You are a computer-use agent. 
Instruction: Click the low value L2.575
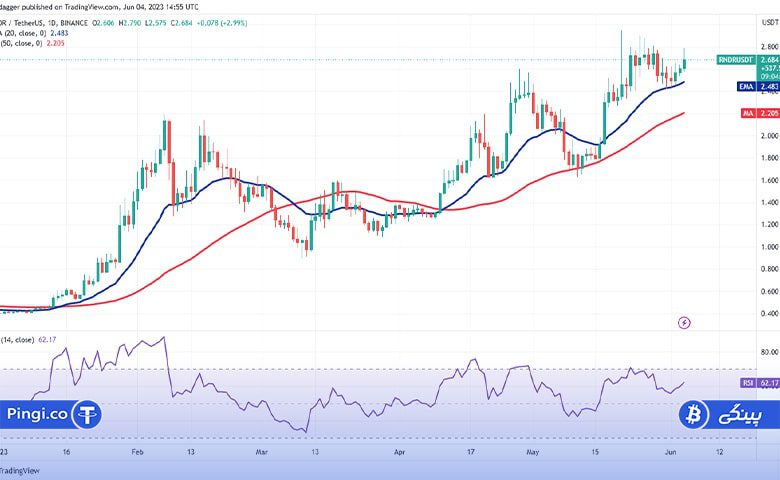tap(155, 23)
